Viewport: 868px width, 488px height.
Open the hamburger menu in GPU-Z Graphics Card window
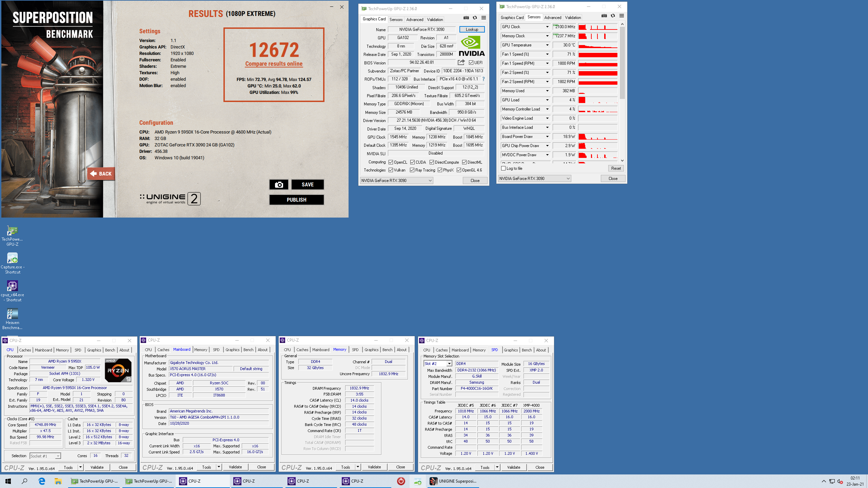tap(484, 18)
